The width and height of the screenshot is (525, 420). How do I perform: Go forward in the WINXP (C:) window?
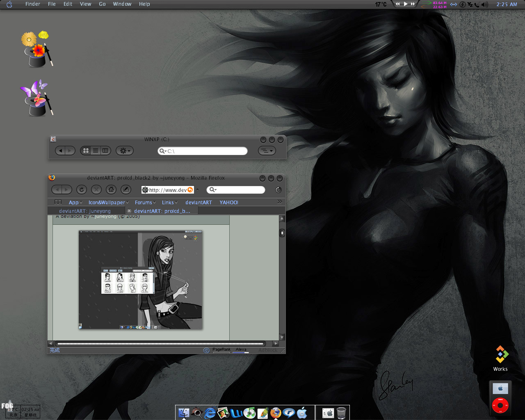[x=70, y=151]
